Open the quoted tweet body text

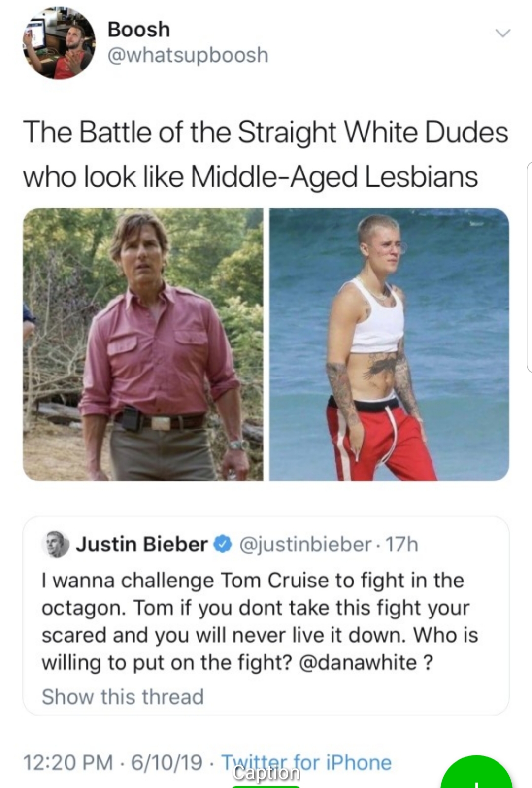coord(260,621)
